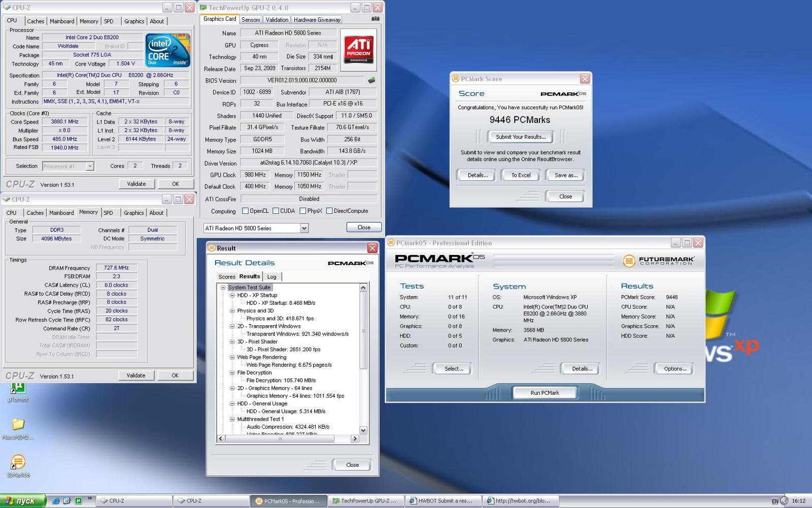Launch µTorrent from the quick launch bar

pyautogui.click(x=78, y=501)
